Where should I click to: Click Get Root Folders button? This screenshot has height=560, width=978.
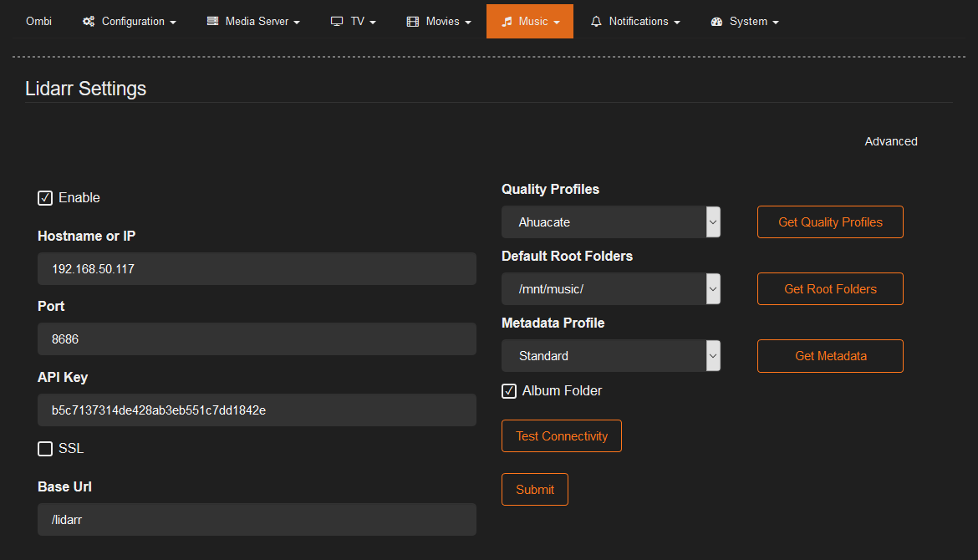(x=830, y=288)
